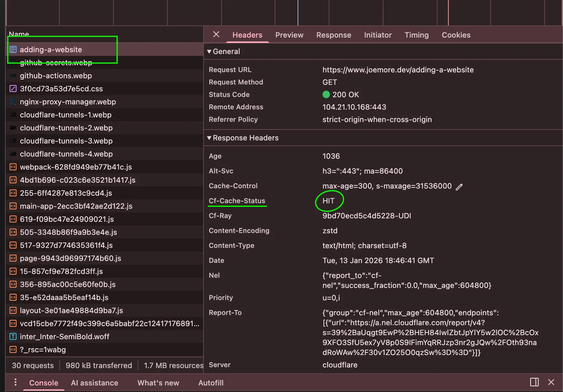Open the three-dot DevTools menu
563x392 pixels.
coord(15,382)
